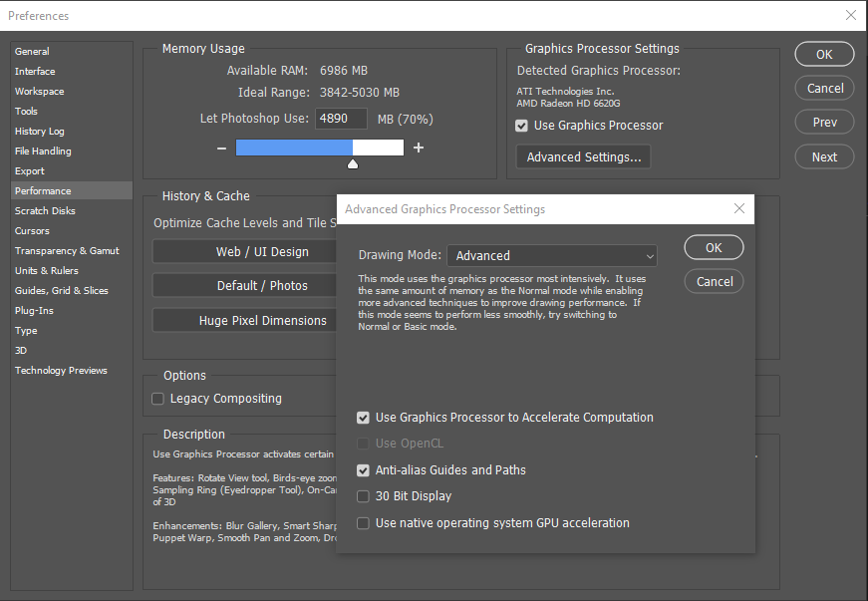868x601 pixels.
Task: Select Performance category in sidebar
Action: (x=72, y=191)
